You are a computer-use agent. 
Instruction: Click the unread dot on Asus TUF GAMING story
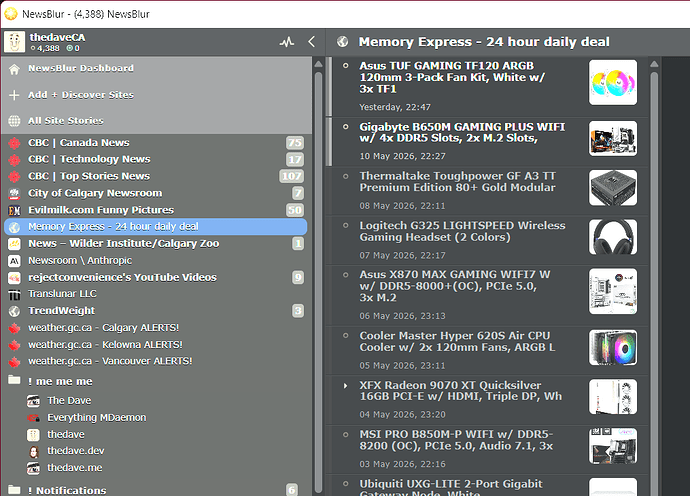345,66
